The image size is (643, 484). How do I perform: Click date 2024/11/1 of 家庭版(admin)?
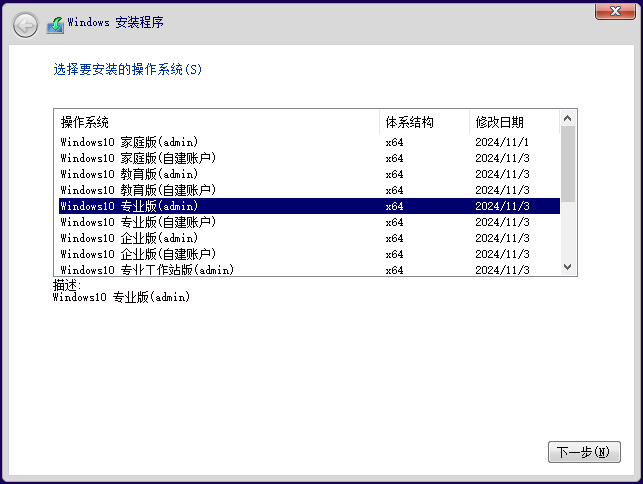[502, 142]
